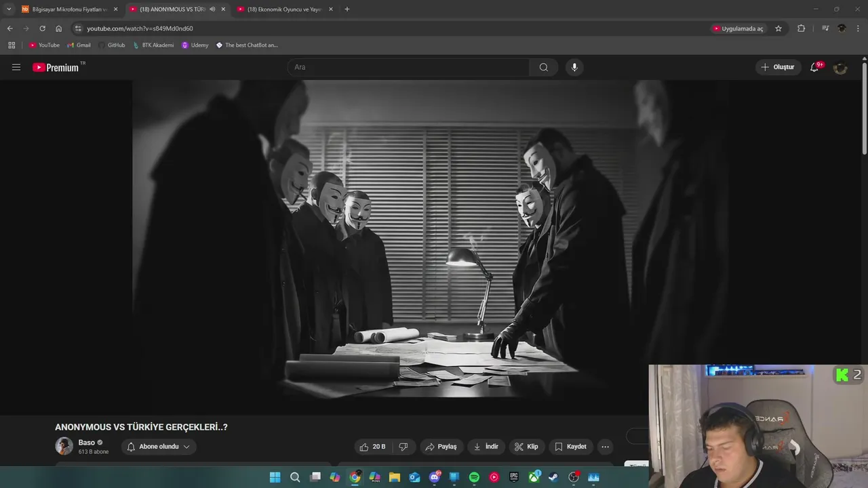
Task: Open the Windows Start menu
Action: tap(275, 477)
